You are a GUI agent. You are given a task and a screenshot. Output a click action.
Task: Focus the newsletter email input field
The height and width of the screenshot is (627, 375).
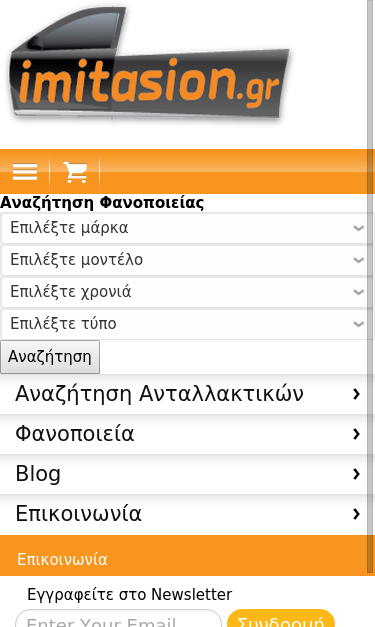tap(118, 619)
